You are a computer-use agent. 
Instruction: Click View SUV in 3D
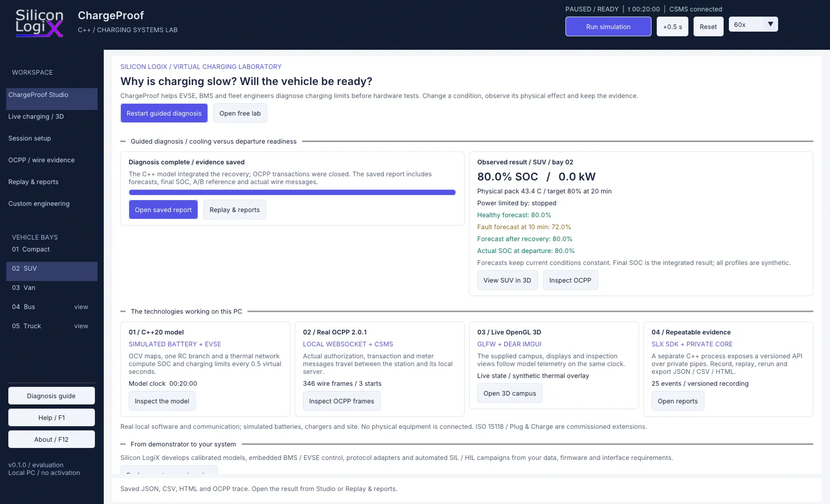[507, 280]
